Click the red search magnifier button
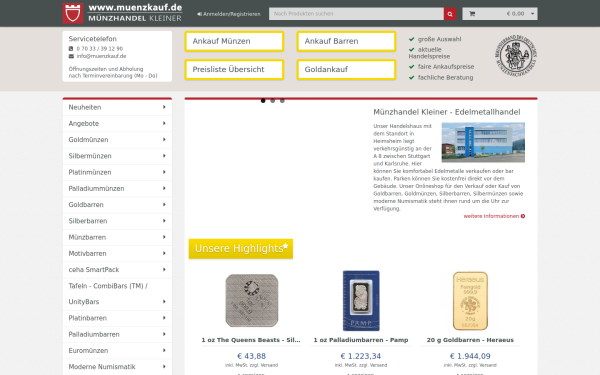The width and height of the screenshot is (600, 375). [x=450, y=14]
